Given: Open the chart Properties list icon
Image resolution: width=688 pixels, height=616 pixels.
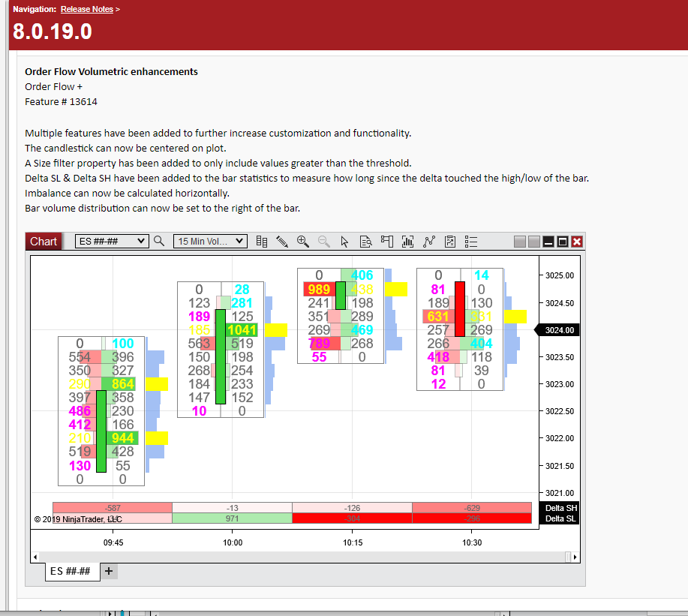Looking at the screenshot, I should pyautogui.click(x=471, y=242).
